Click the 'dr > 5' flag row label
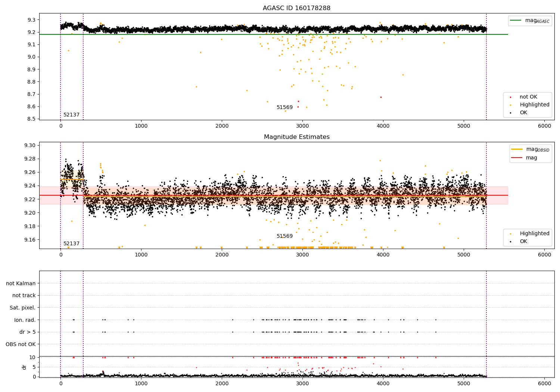This screenshot has width=560, height=392. pyautogui.click(x=28, y=332)
